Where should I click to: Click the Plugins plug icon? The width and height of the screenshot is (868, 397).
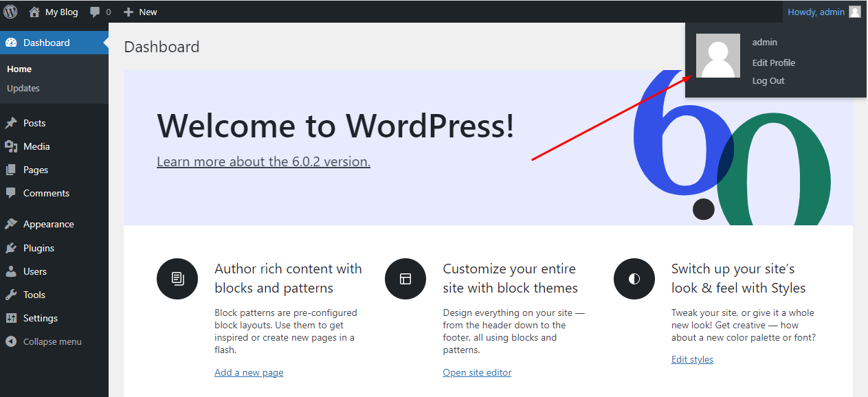pos(11,248)
